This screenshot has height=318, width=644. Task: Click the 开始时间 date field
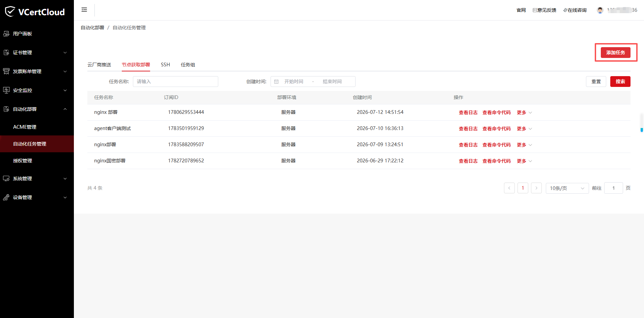coord(293,82)
